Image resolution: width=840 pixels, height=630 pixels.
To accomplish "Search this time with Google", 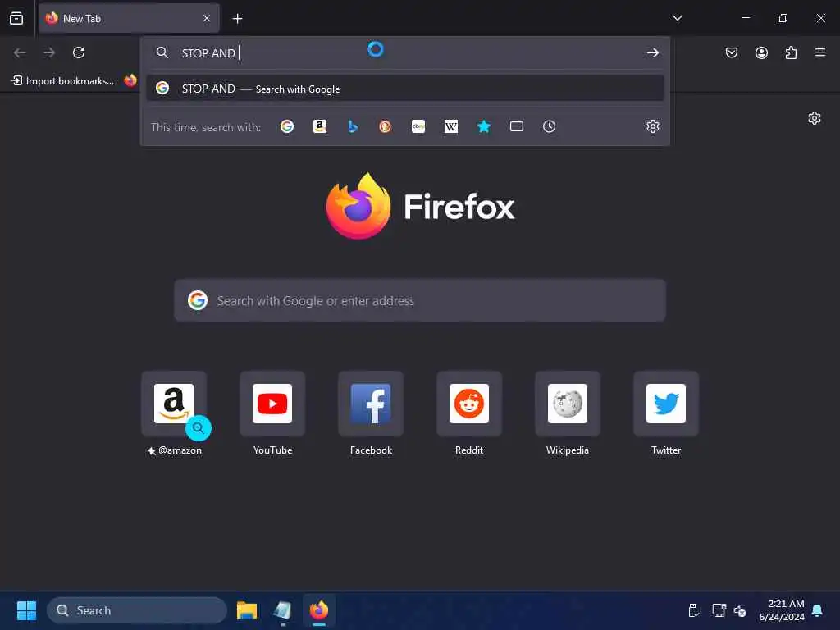I will 287,126.
